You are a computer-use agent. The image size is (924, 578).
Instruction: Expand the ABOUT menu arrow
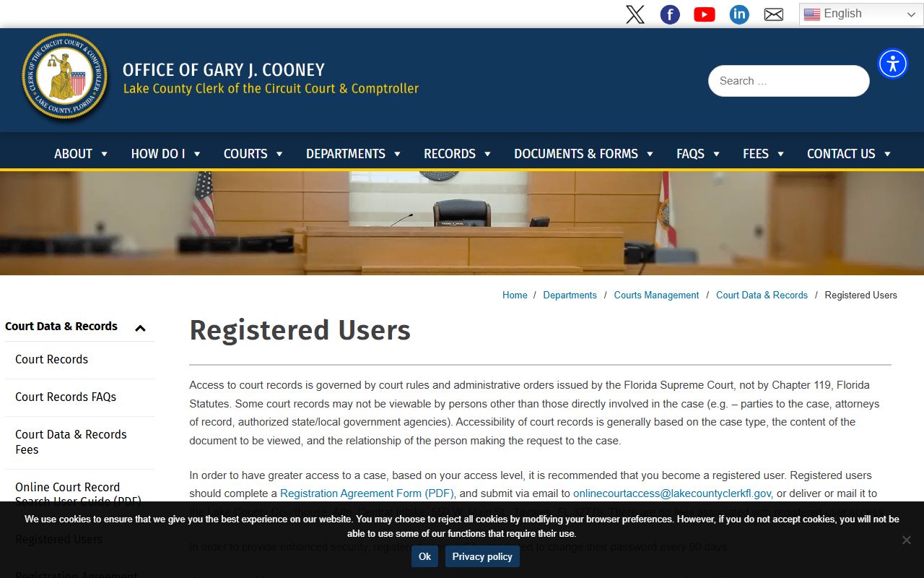click(105, 154)
